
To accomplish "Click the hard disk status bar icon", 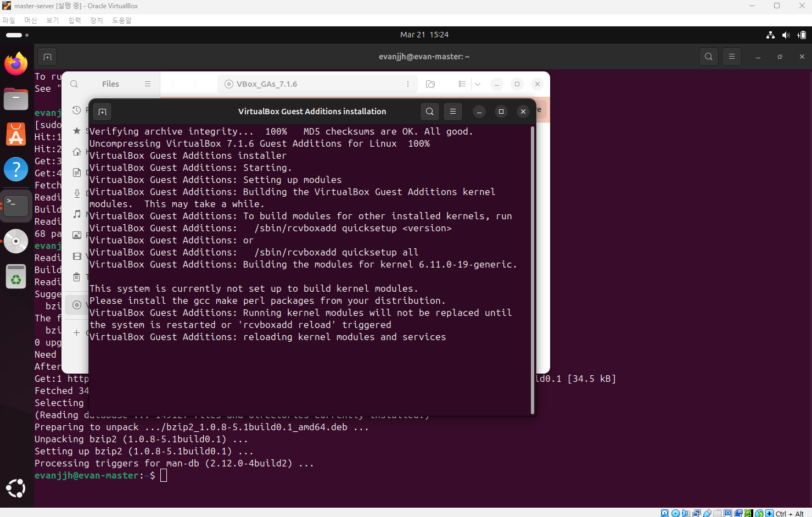I will point(664,513).
